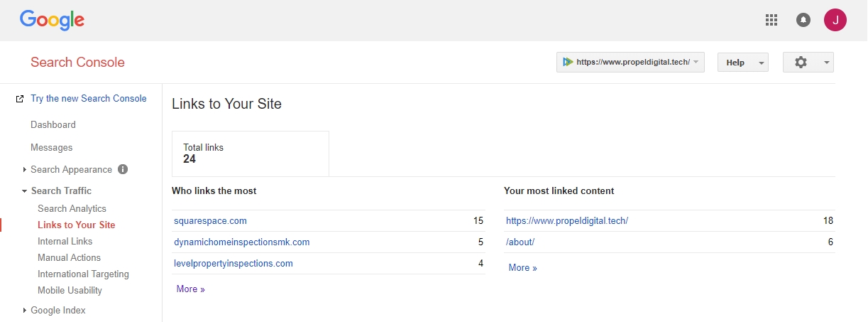Open the Help dropdown

pos(743,63)
